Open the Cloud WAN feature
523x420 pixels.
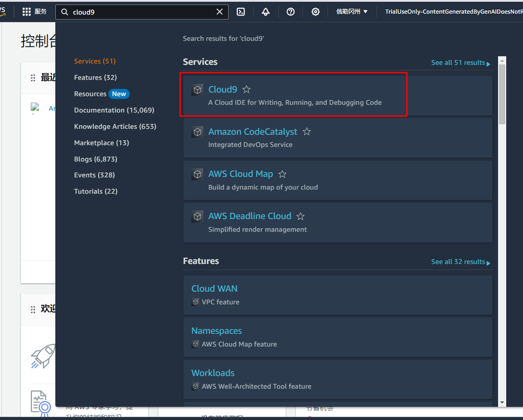[214, 288]
